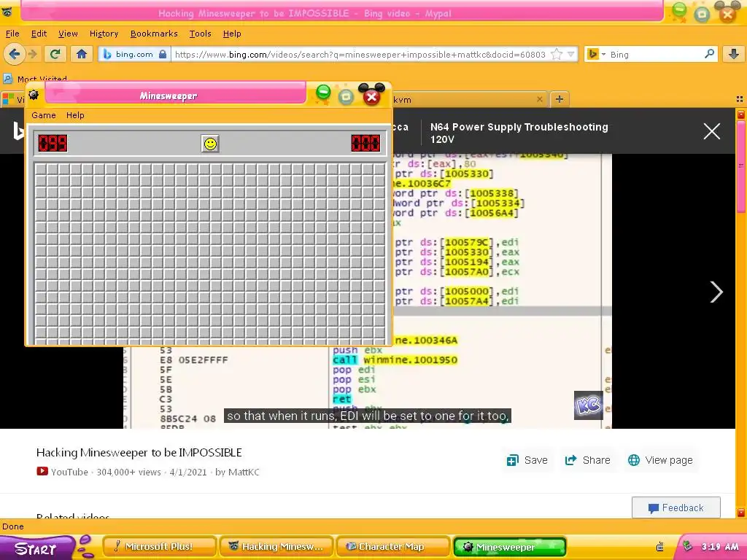Viewport: 747px width, 560px height.
Task: Open the Bookmarks menu
Action: tap(154, 34)
